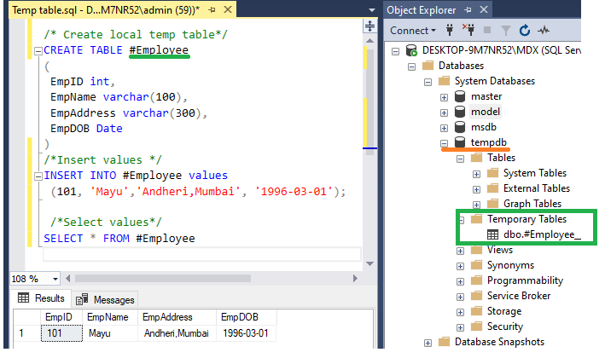
Task: Click the Connect Object Explorer plug icon
Action: pyautogui.click(x=450, y=30)
